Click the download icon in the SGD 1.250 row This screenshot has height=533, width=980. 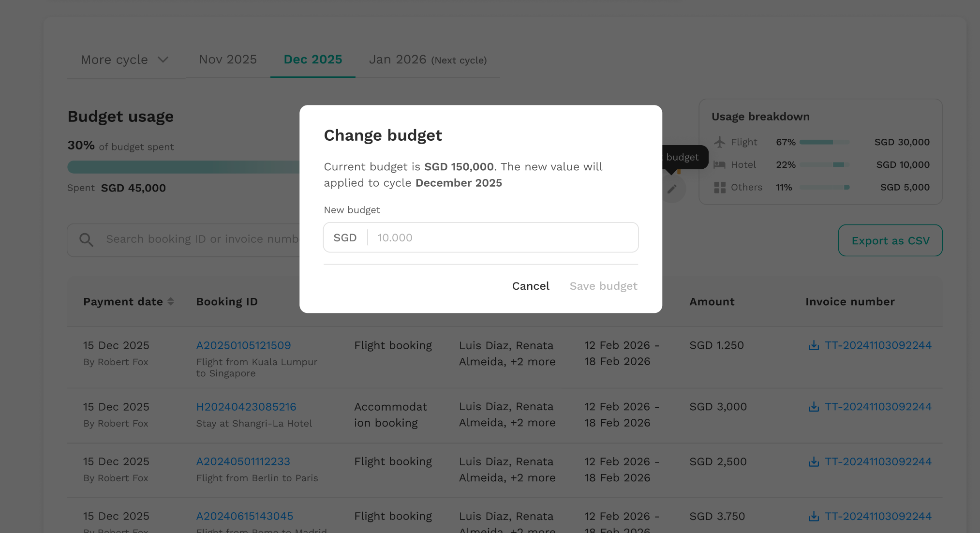coord(814,345)
